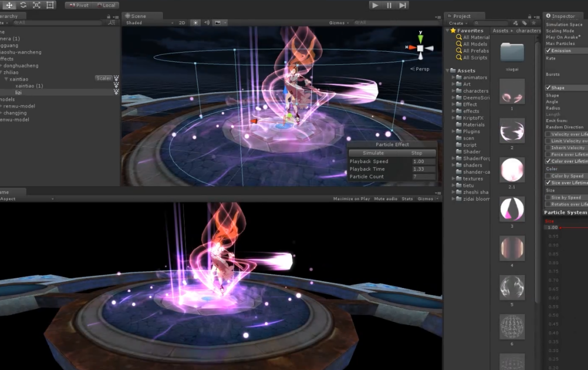Enable the Limit Velocity over Lifetime checkbox
Image resolution: width=588 pixels, height=370 pixels.
point(548,141)
